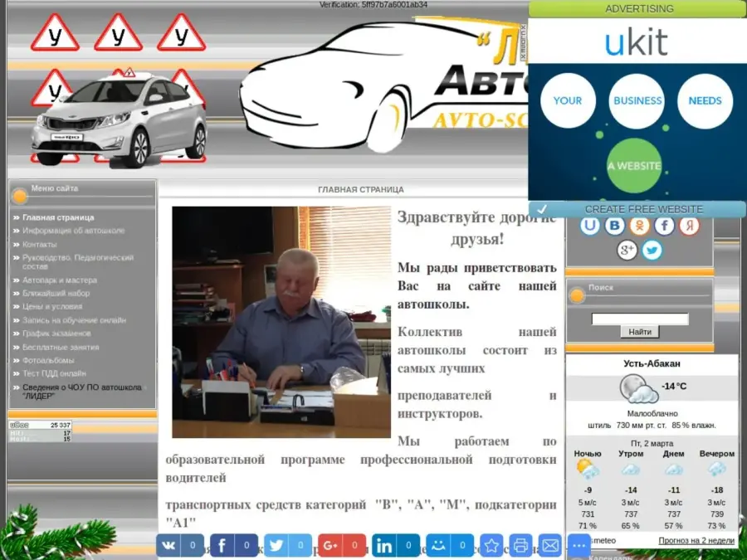Click the director's photo on main page
Viewport: 747px width, 560px height.
[x=281, y=322]
